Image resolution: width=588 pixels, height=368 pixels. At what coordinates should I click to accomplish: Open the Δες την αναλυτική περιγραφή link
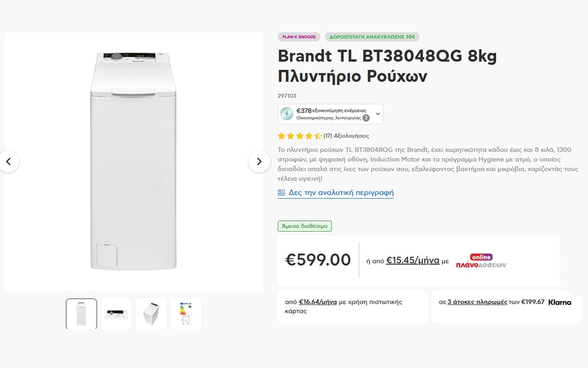pos(339,192)
